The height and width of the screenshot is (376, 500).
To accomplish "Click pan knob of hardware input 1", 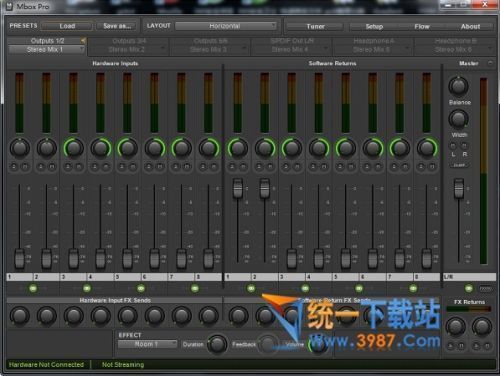I will (20, 148).
